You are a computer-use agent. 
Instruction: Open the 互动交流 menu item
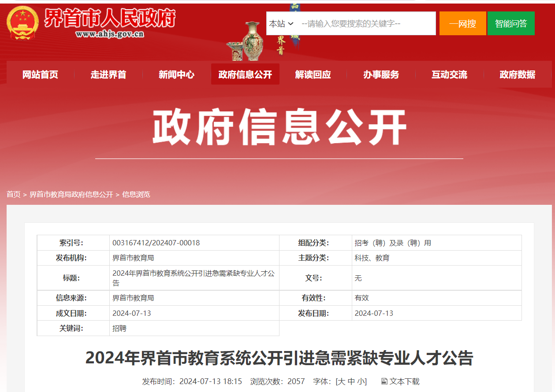tap(449, 74)
